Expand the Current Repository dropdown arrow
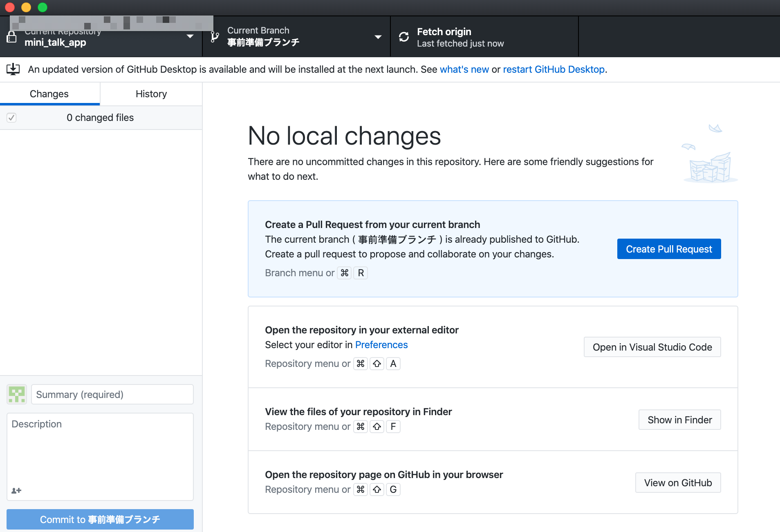 (x=190, y=36)
